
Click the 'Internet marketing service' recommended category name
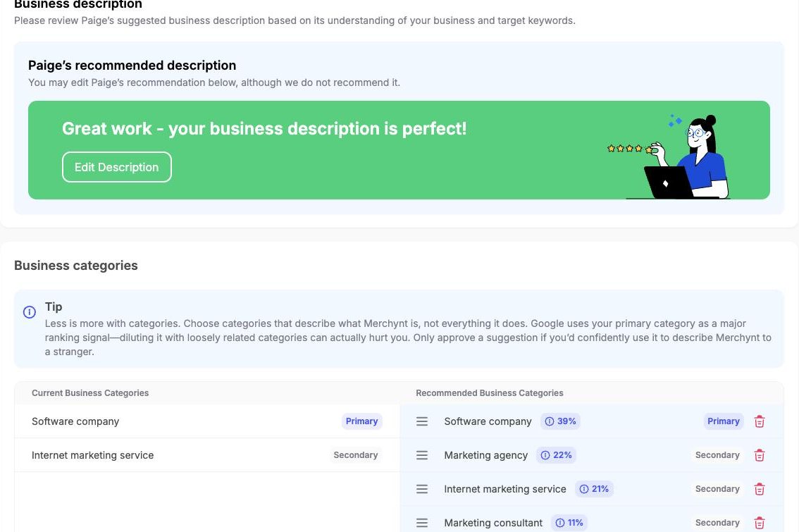click(505, 489)
